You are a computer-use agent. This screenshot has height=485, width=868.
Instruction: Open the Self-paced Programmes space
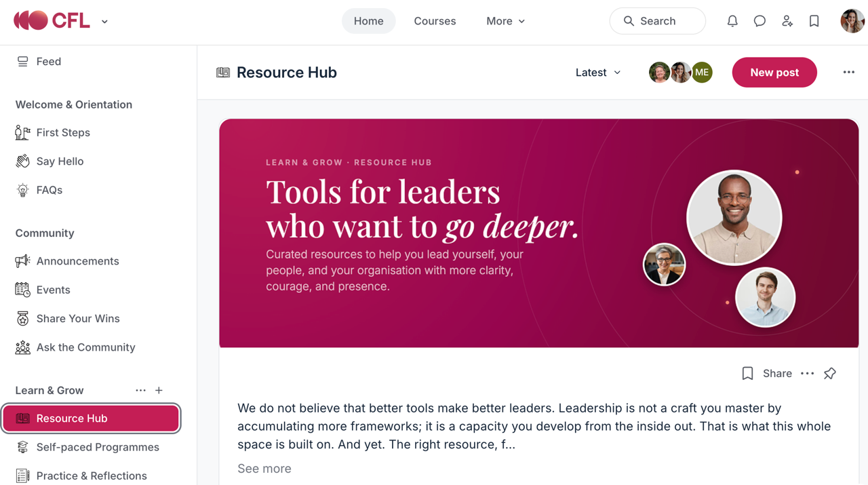pos(98,447)
